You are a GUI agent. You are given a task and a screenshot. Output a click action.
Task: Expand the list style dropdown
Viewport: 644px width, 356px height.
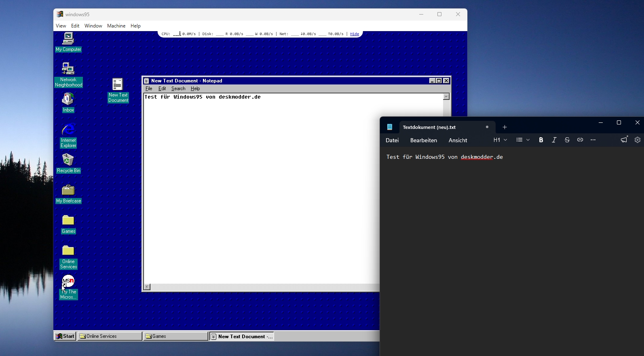coord(523,140)
